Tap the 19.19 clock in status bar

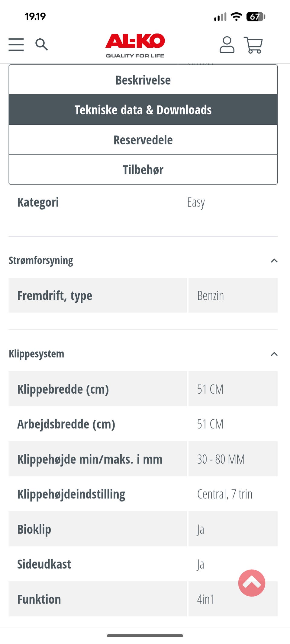35,16
